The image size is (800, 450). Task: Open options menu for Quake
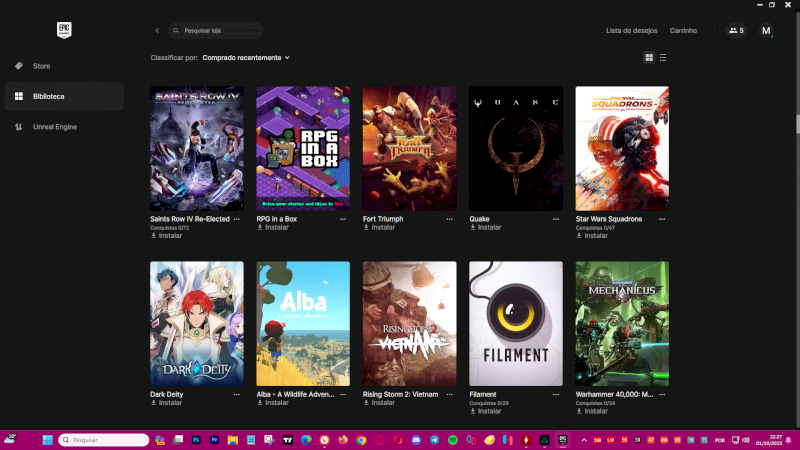tap(556, 219)
